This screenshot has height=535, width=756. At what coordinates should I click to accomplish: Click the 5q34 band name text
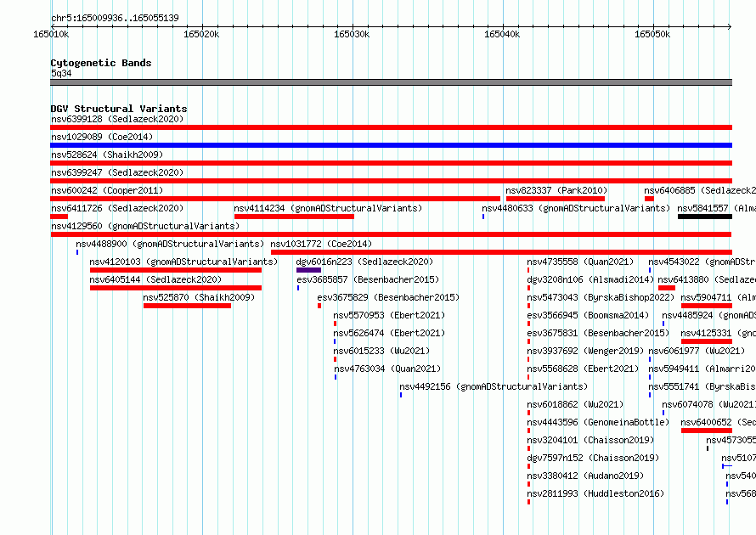[61, 73]
